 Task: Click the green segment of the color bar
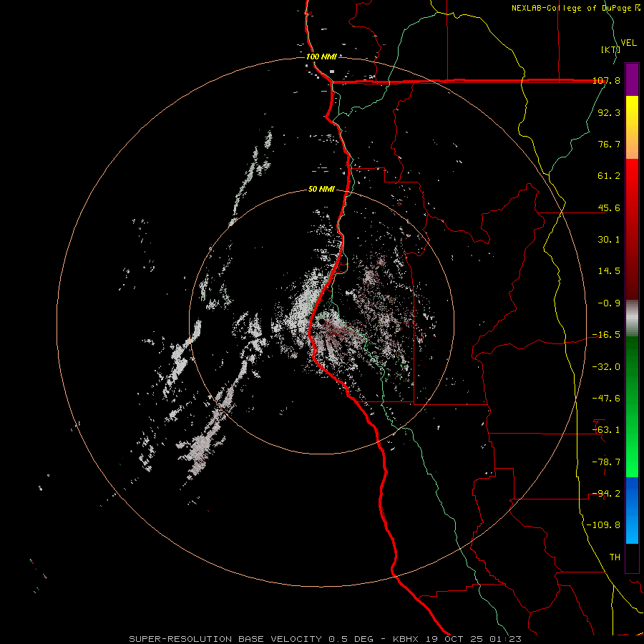632,406
